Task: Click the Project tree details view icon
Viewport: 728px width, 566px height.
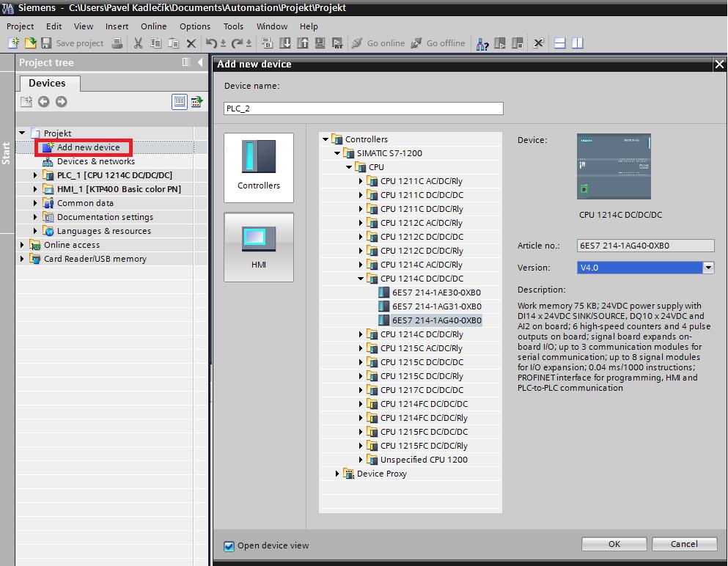Action: [179, 102]
